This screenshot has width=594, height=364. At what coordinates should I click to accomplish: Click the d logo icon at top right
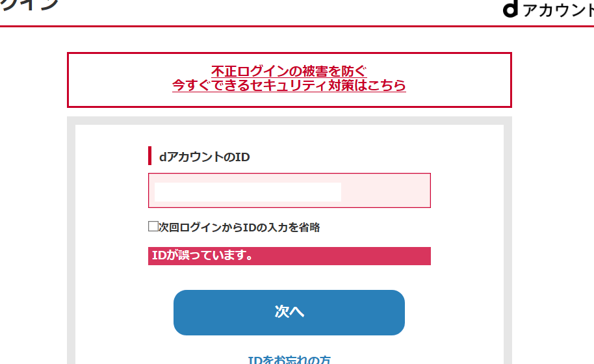pyautogui.click(x=511, y=10)
